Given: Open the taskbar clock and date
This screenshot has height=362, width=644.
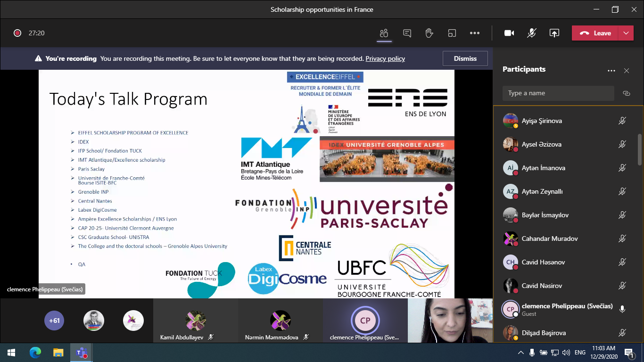Looking at the screenshot, I should click(604, 353).
